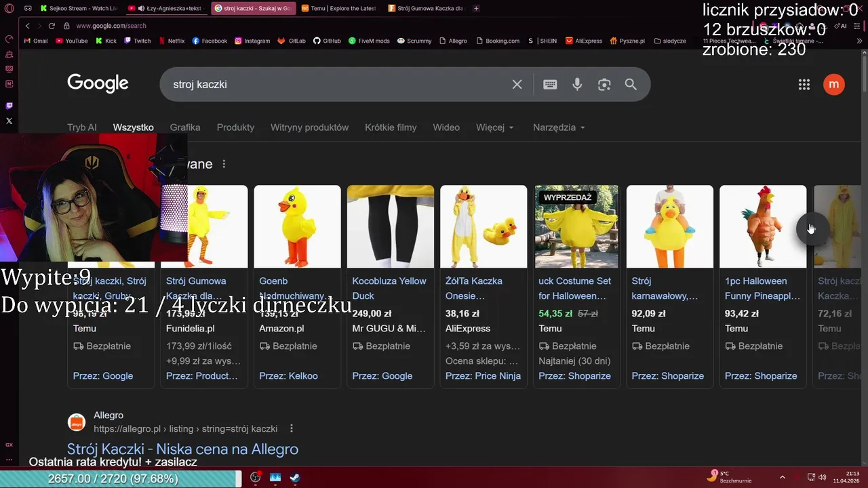Search by image with Google Lens
868x488 pixels.
tap(604, 84)
